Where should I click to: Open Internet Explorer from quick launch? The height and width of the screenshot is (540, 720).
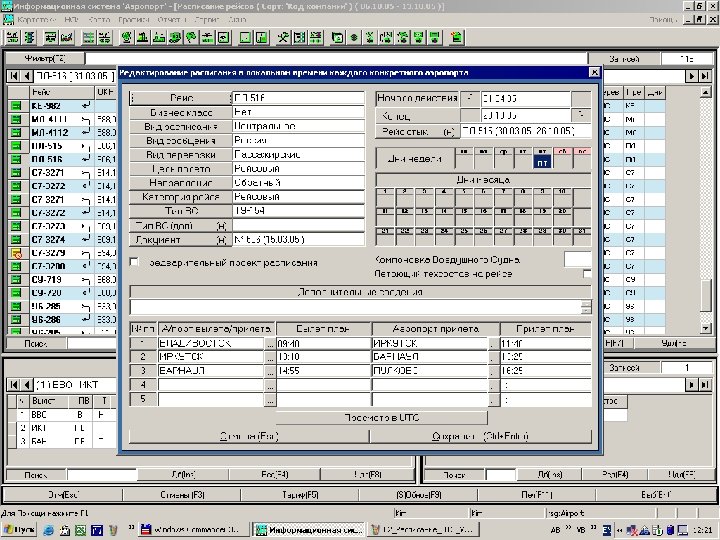[x=48, y=530]
